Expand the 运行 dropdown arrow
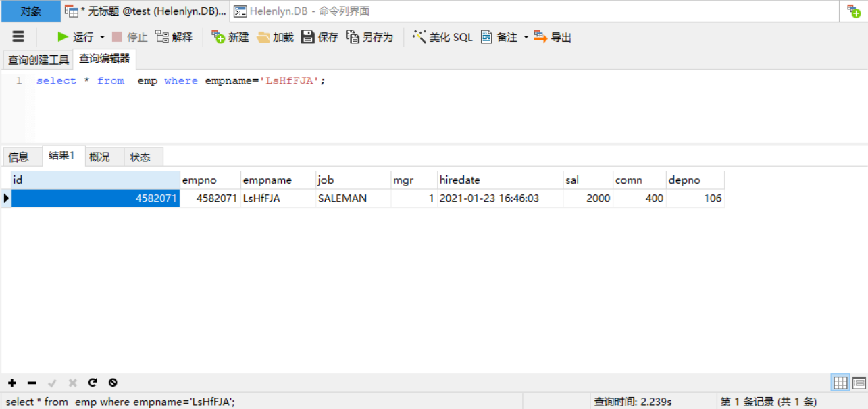868x409 pixels. tap(103, 37)
